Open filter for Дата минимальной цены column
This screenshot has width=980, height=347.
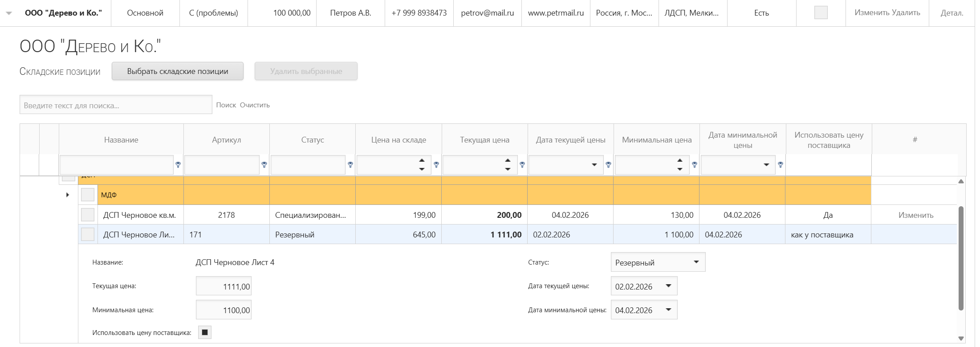780,165
